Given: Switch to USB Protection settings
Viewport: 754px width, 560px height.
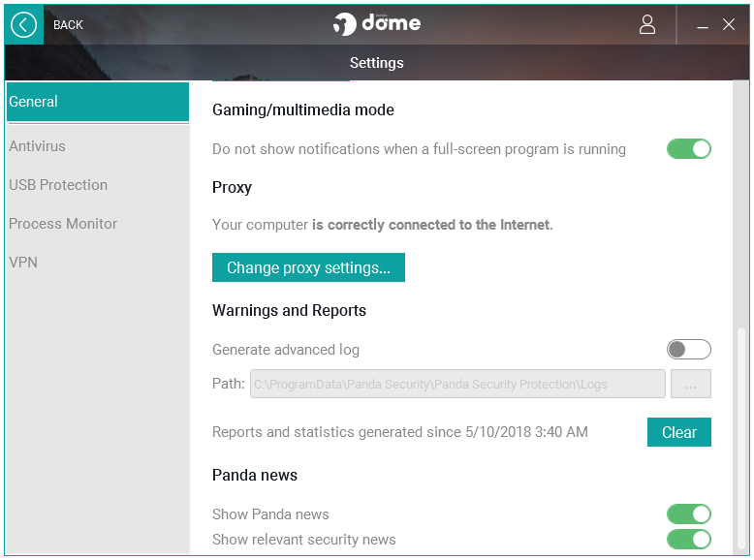Looking at the screenshot, I should pyautogui.click(x=58, y=185).
